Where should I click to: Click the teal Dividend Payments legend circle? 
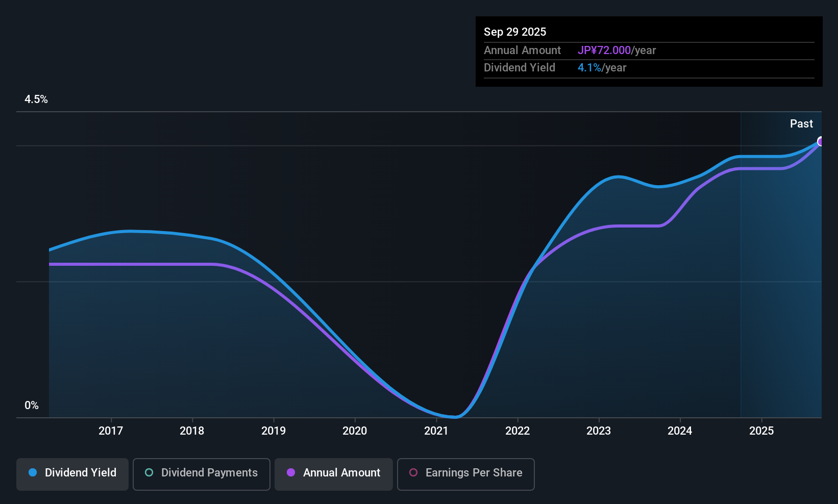tap(149, 472)
